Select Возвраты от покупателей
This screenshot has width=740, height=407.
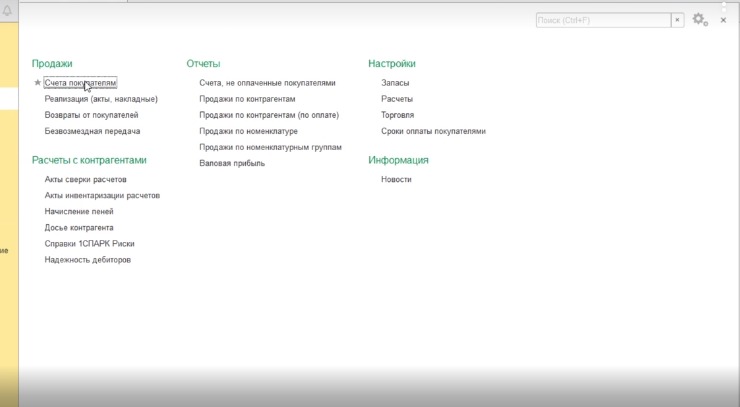click(91, 115)
